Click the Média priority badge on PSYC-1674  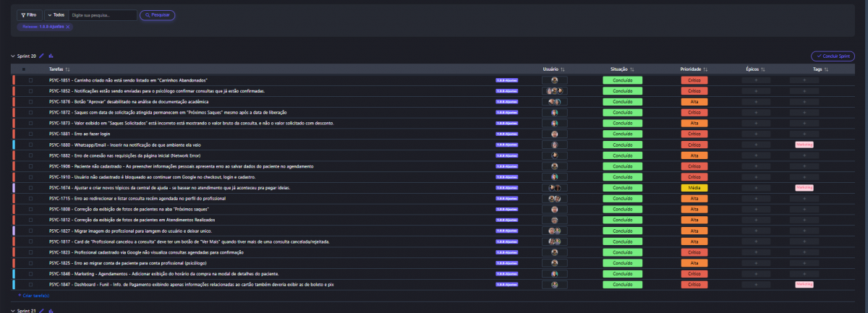(694, 188)
